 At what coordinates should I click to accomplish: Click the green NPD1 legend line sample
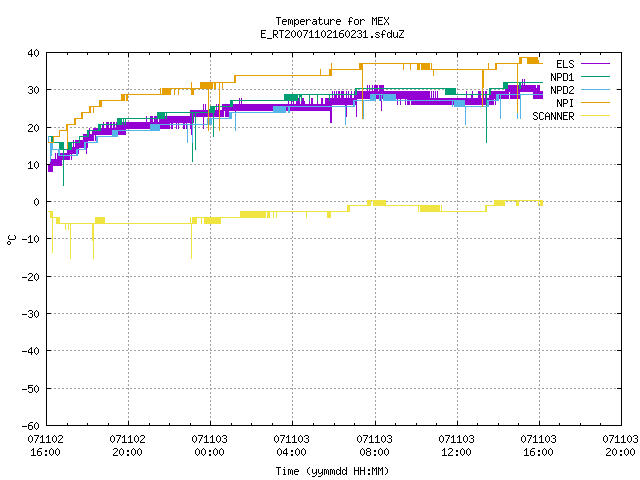coord(595,77)
